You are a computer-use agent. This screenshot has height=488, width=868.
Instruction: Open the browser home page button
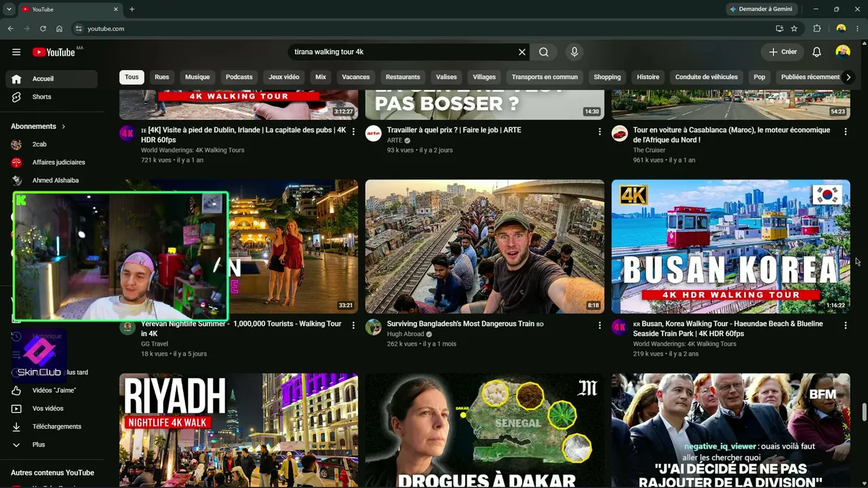59,28
